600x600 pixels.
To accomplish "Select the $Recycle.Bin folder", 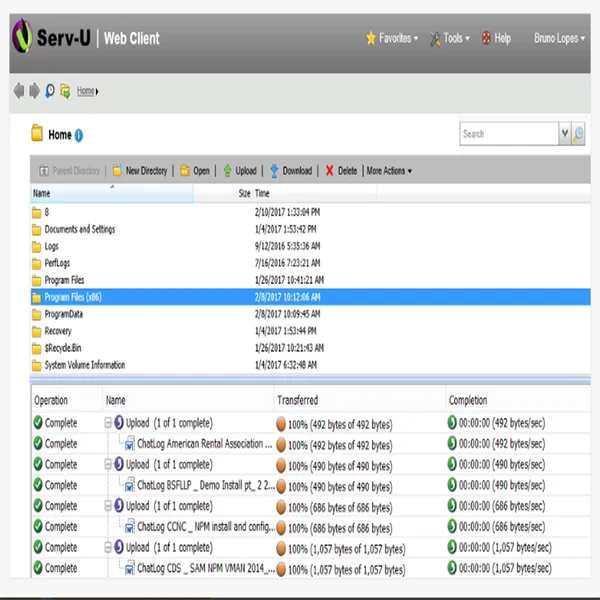I will tap(310, 348).
